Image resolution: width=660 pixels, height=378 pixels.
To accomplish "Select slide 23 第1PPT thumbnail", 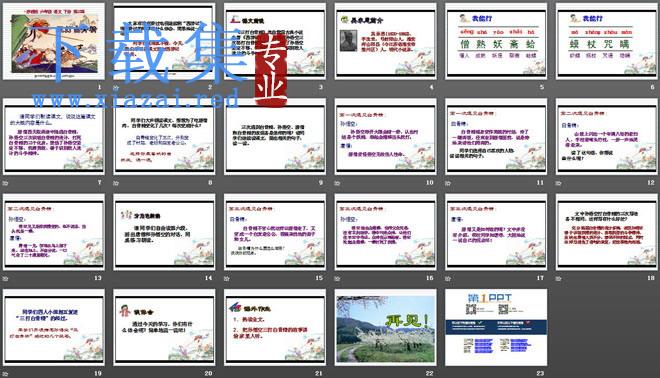I will [x=496, y=327].
